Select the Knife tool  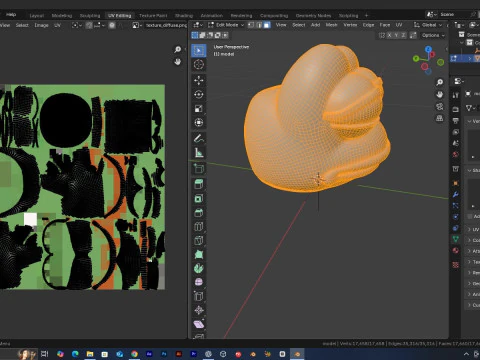click(199, 240)
